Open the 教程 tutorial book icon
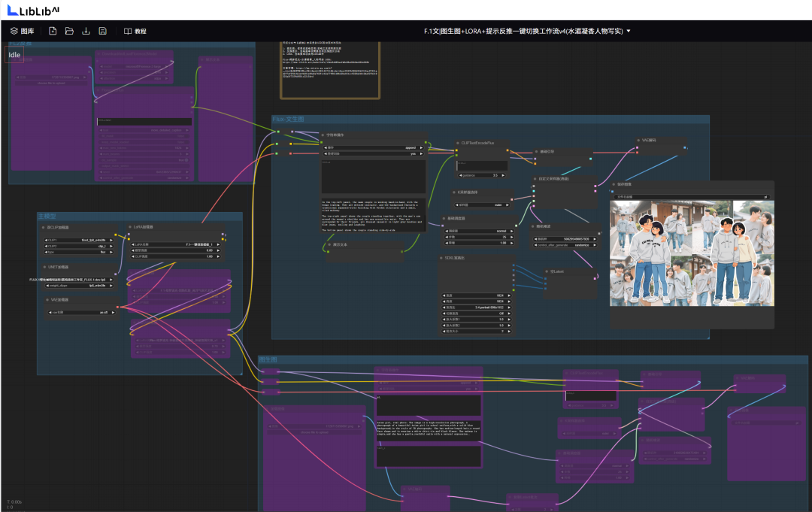Image resolution: width=812 pixels, height=512 pixels. 127,31
